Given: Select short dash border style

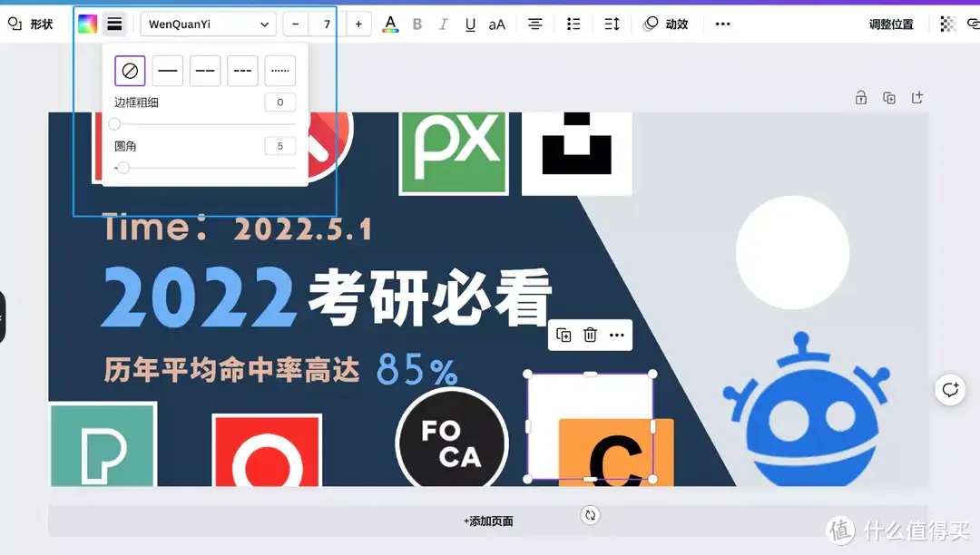Looking at the screenshot, I should (x=242, y=71).
